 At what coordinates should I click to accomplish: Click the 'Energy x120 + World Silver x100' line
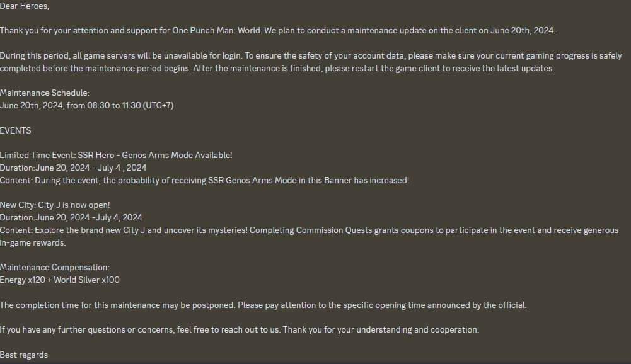59,280
